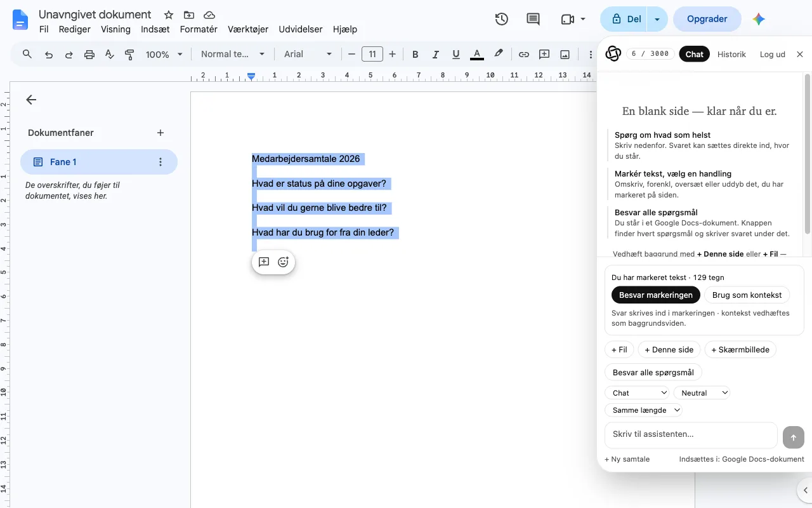This screenshot has height=508, width=812.
Task: Run spelling and grammar check
Action: [x=109, y=55]
